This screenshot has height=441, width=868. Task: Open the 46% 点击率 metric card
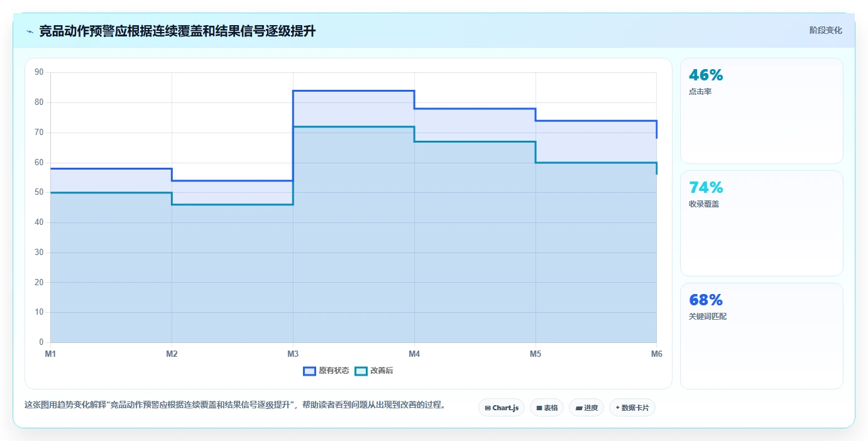click(762, 111)
